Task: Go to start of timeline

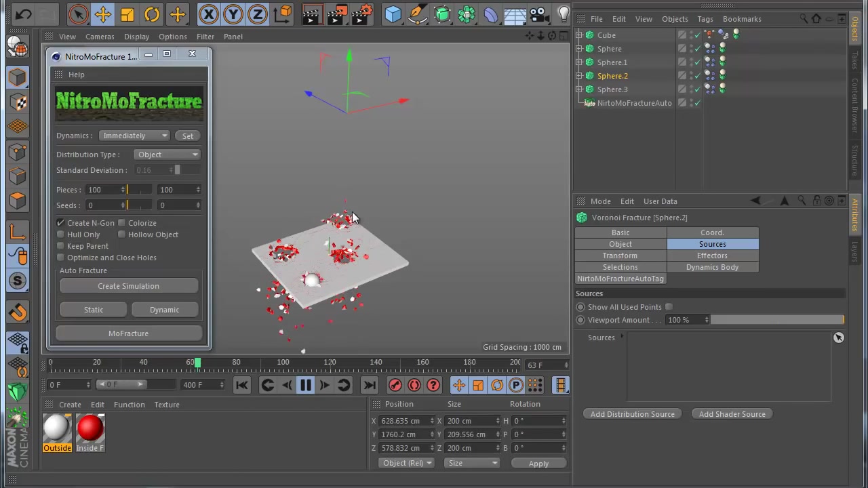Action: pos(241,385)
